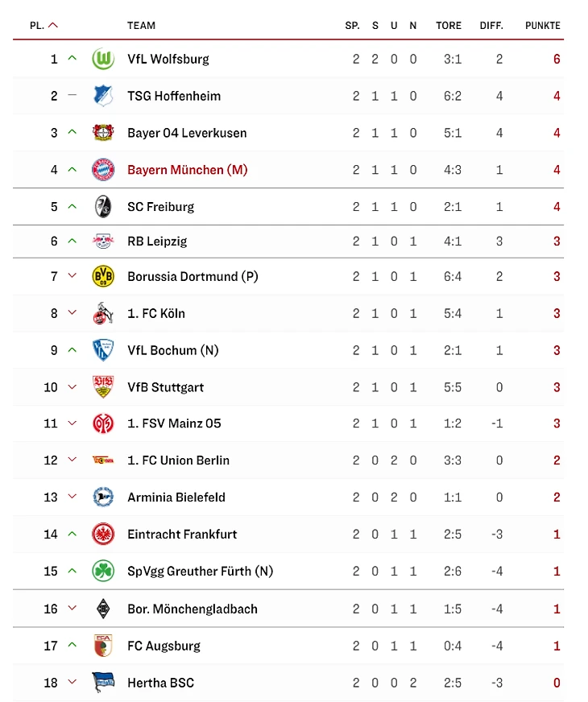
Task: Click the TEAM column header
Action: pos(141,26)
